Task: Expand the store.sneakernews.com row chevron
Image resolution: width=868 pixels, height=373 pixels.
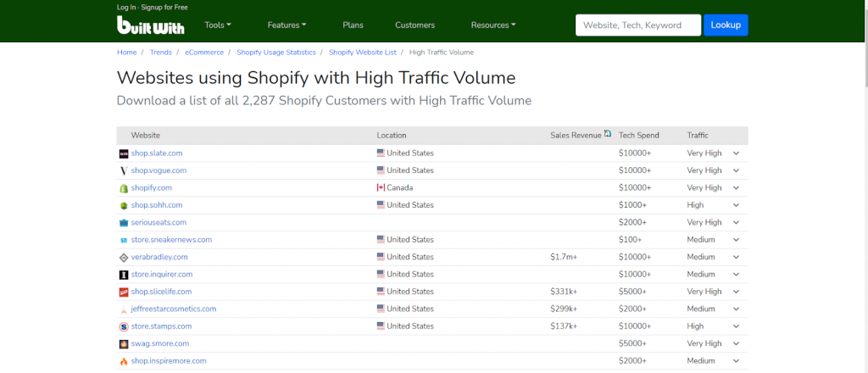Action: (x=737, y=240)
